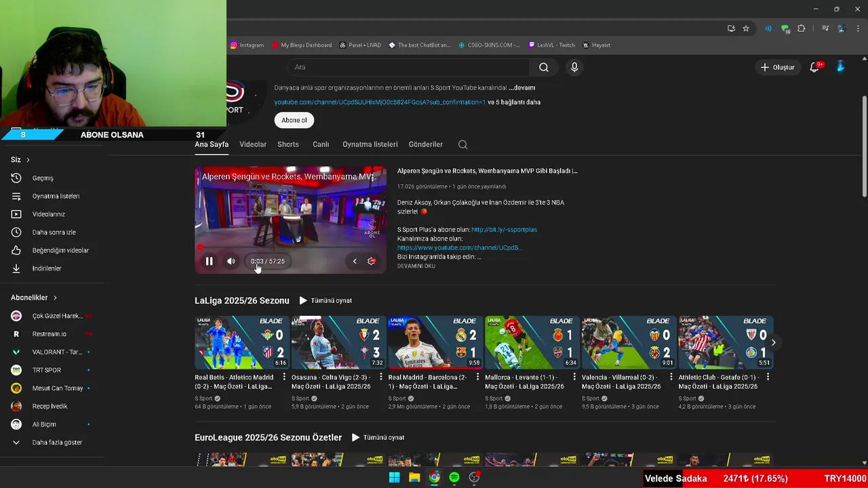This screenshot has height=488, width=868.
Task: Open the Instagram bookmark
Action: pos(247,45)
